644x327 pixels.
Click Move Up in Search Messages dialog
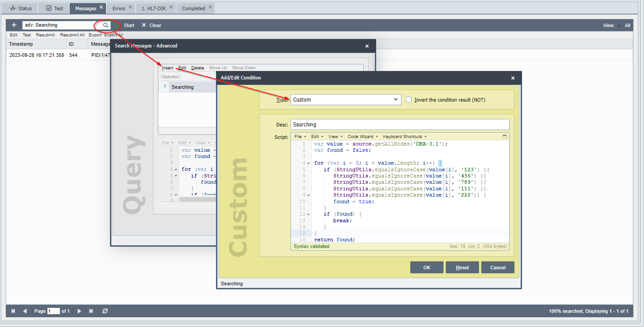pyautogui.click(x=218, y=68)
